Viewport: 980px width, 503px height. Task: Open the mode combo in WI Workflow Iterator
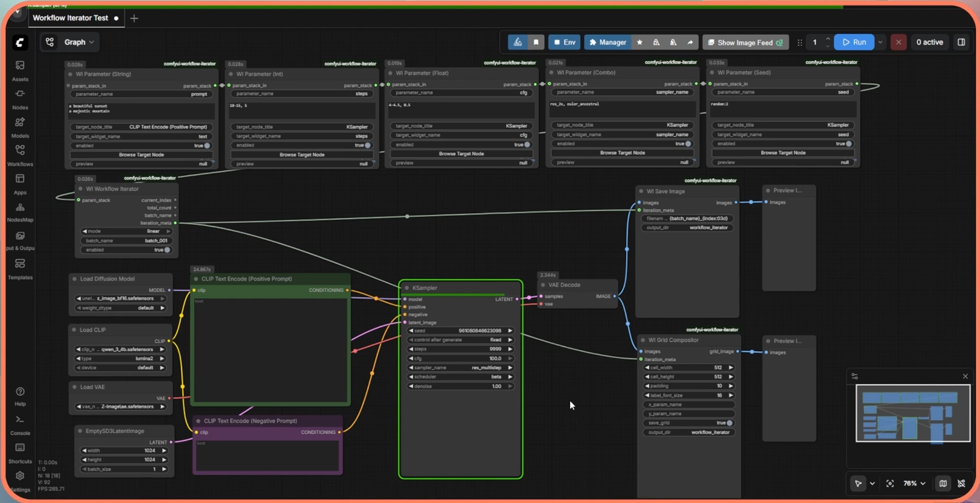[x=127, y=231]
